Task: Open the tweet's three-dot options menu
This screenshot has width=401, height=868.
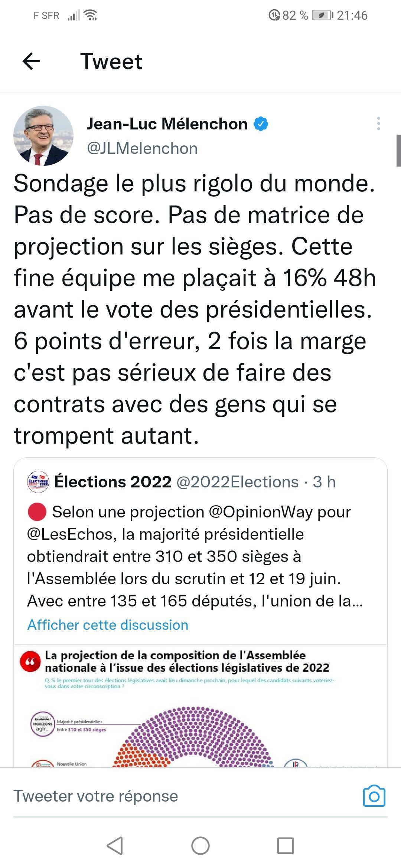Action: tap(378, 124)
